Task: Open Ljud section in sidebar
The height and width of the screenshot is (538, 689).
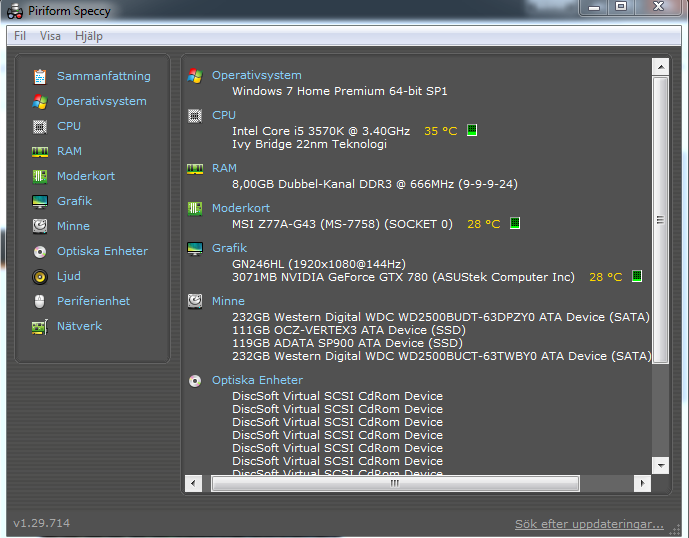Action: tap(69, 276)
